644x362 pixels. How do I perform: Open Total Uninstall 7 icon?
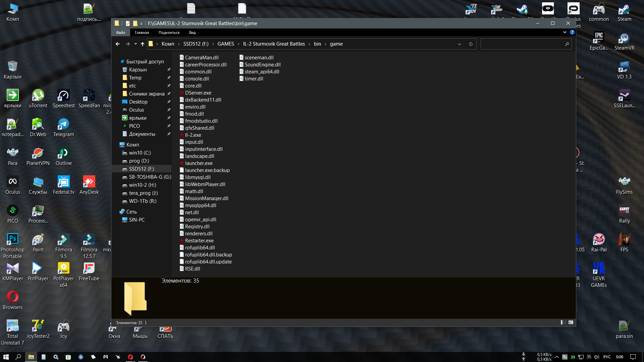(x=12, y=333)
